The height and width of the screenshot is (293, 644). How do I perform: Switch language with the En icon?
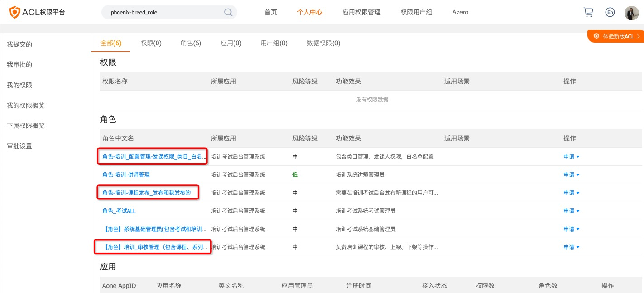tap(610, 12)
